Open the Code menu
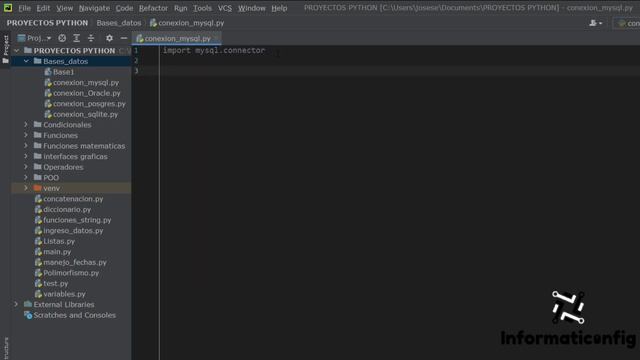 tap(124, 8)
